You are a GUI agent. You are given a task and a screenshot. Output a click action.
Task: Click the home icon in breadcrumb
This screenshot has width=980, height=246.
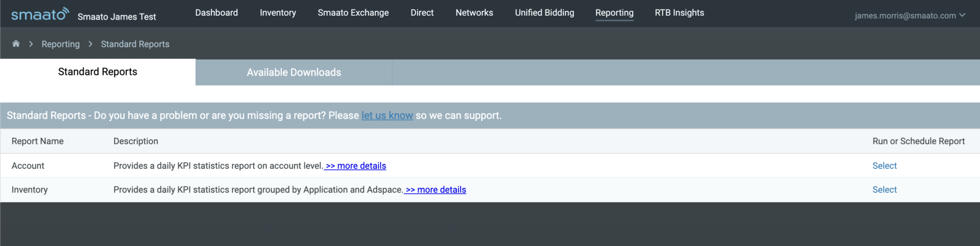point(16,44)
